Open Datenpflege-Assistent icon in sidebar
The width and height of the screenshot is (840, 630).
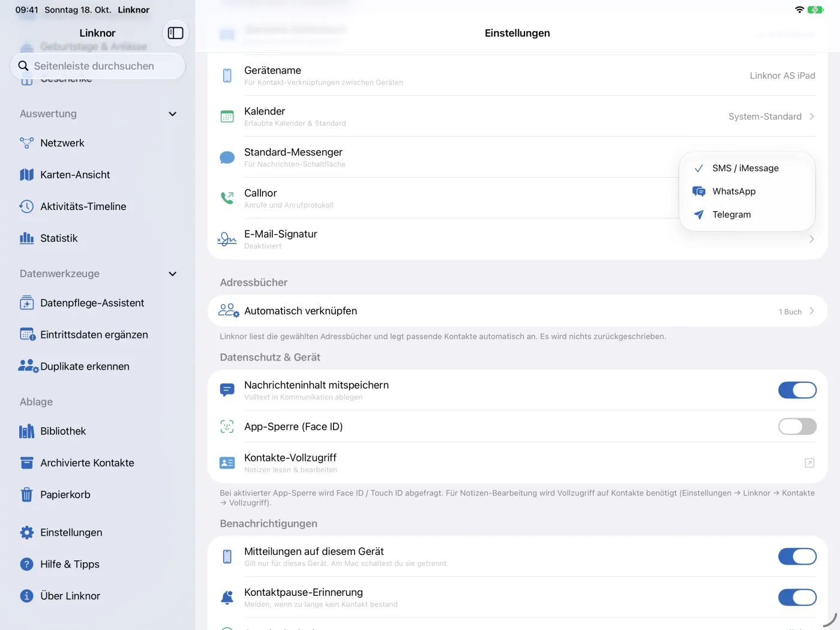27,303
